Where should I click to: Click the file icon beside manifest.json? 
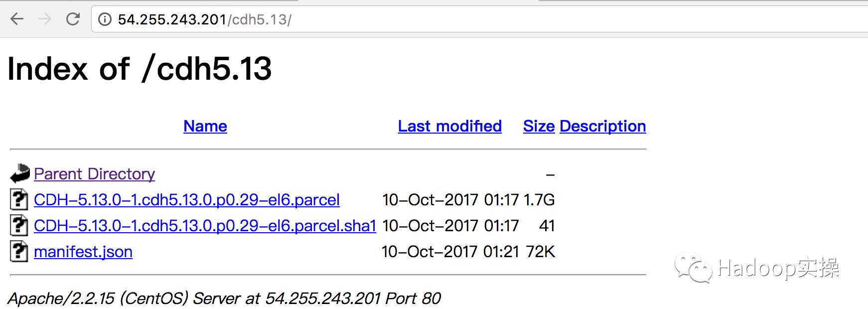(19, 252)
